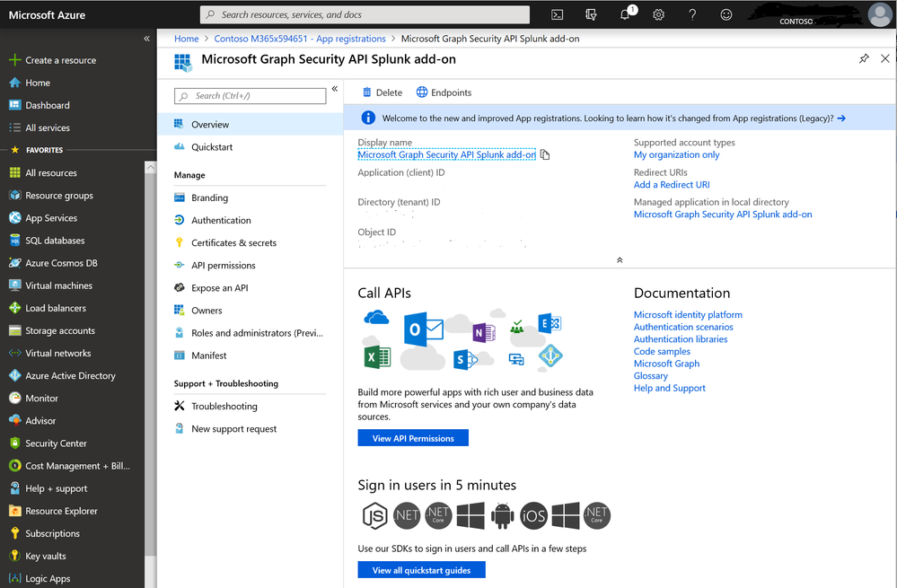The width and height of the screenshot is (897, 588).
Task: Pin this blade with pushpin icon
Action: click(x=864, y=58)
